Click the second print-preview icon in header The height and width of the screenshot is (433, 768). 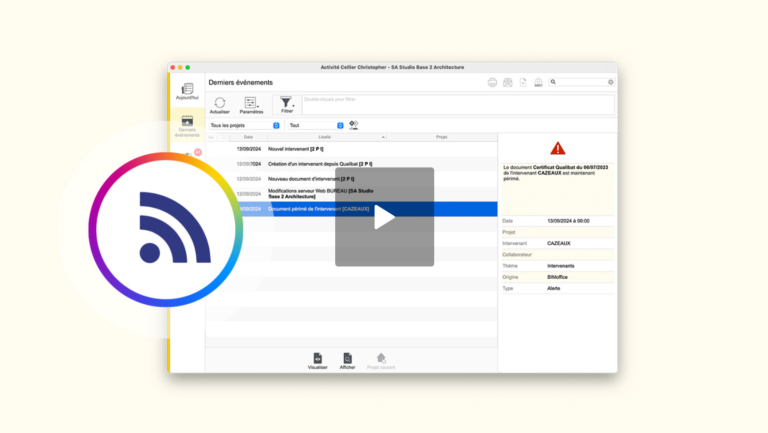point(507,82)
